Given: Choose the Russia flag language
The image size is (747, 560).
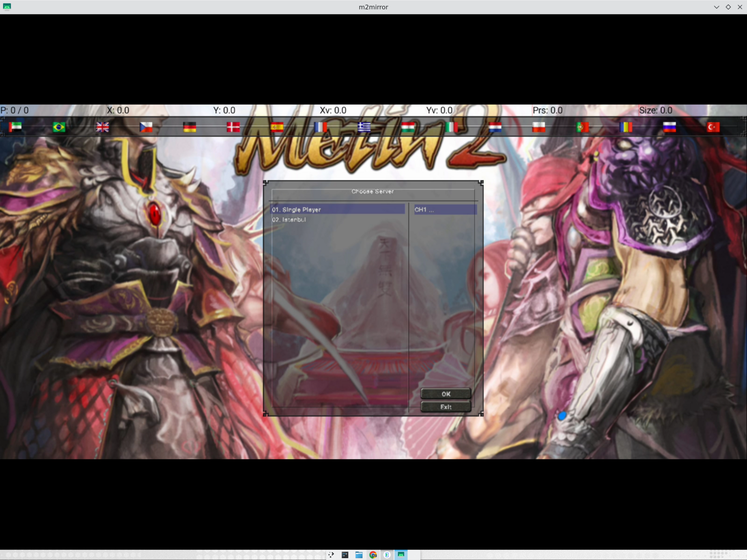Looking at the screenshot, I should [x=669, y=127].
